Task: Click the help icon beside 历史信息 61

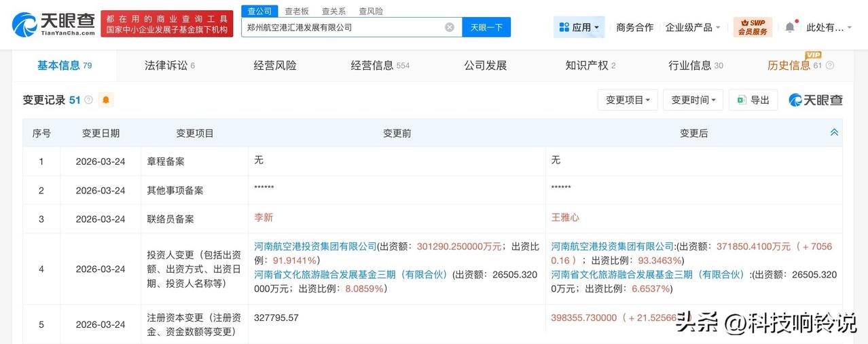Action: (x=829, y=66)
